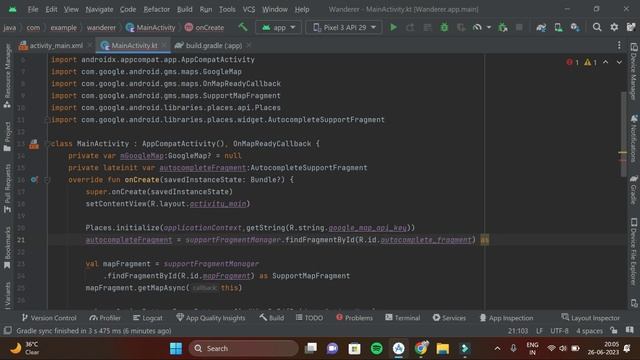Click the related XML file gutter icon at class MainActivity

click(x=34, y=144)
